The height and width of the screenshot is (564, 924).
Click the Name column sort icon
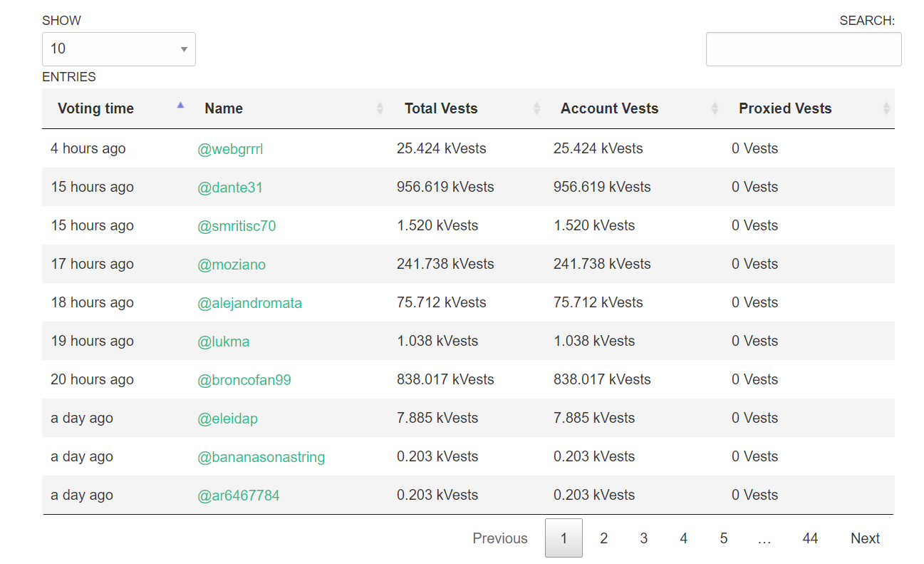[380, 108]
